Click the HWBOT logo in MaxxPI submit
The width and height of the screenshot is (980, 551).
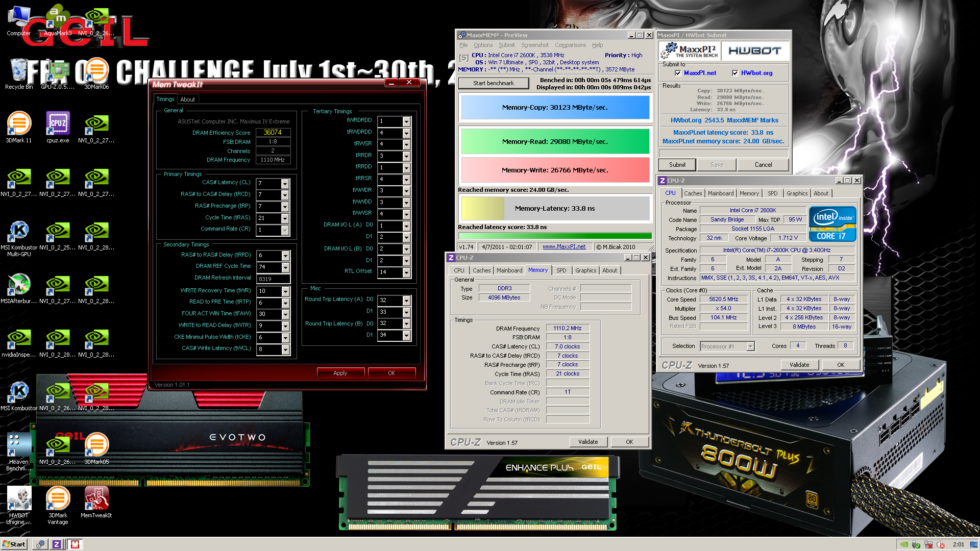754,51
